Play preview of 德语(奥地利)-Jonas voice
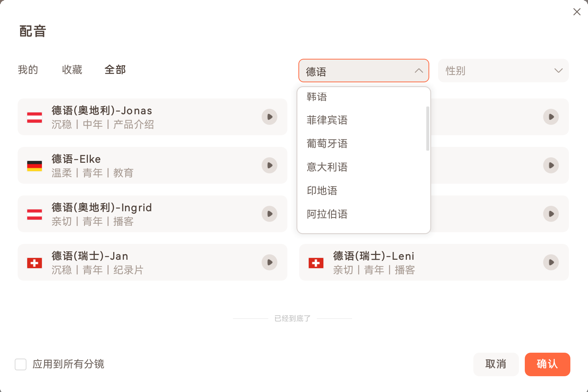The image size is (588, 392). (269, 117)
